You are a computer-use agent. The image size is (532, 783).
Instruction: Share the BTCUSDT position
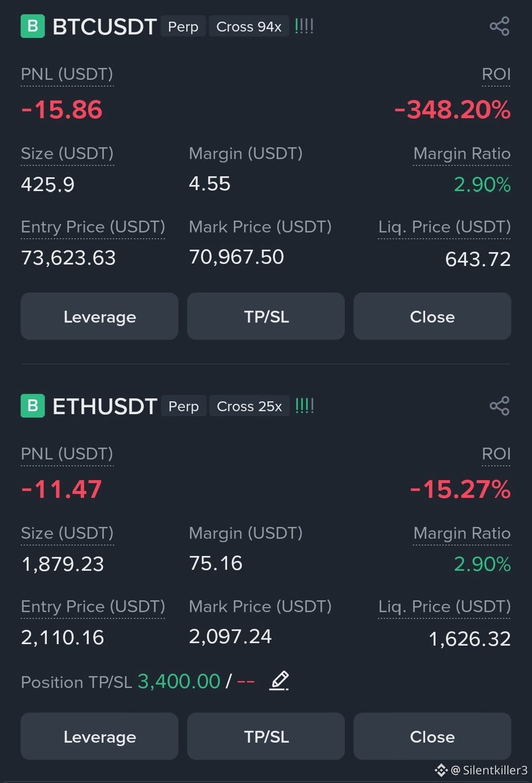[499, 26]
